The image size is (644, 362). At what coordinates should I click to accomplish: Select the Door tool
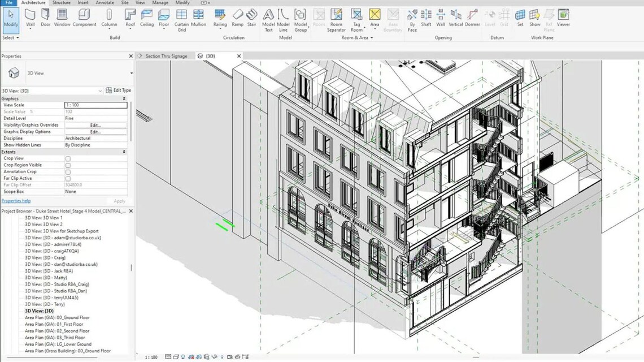[x=46, y=17]
